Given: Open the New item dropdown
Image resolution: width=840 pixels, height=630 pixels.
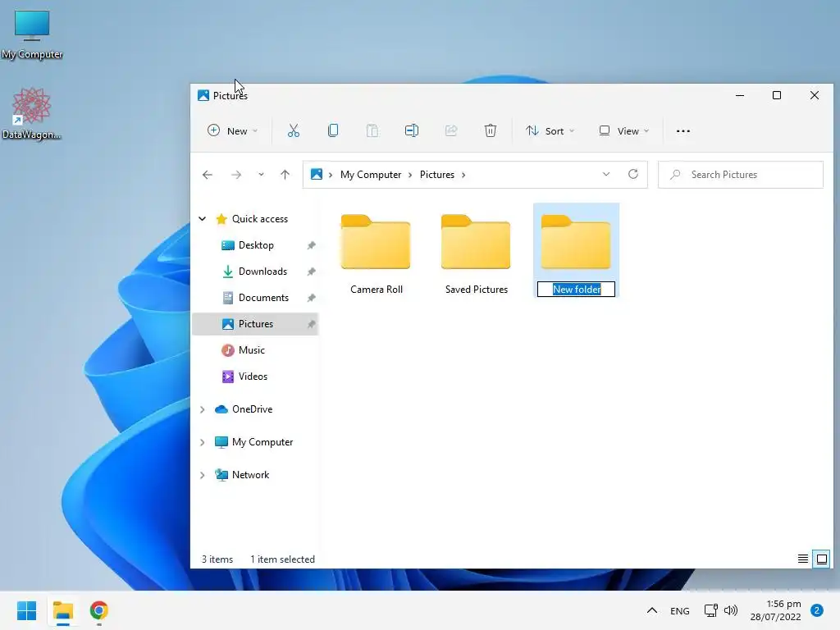Looking at the screenshot, I should click(x=232, y=130).
